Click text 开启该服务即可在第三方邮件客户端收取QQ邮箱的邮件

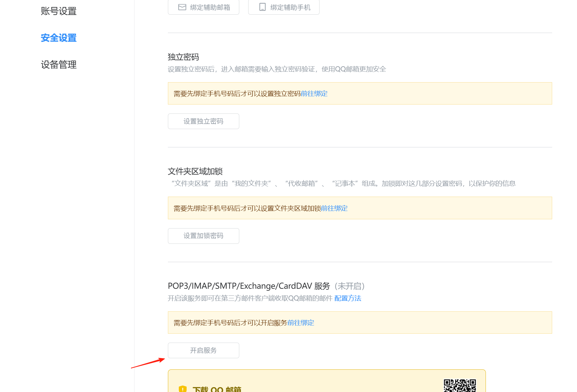click(250, 298)
